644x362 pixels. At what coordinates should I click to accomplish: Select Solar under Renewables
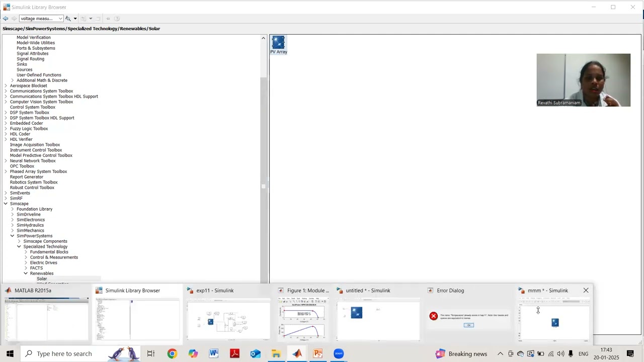pos(42,279)
